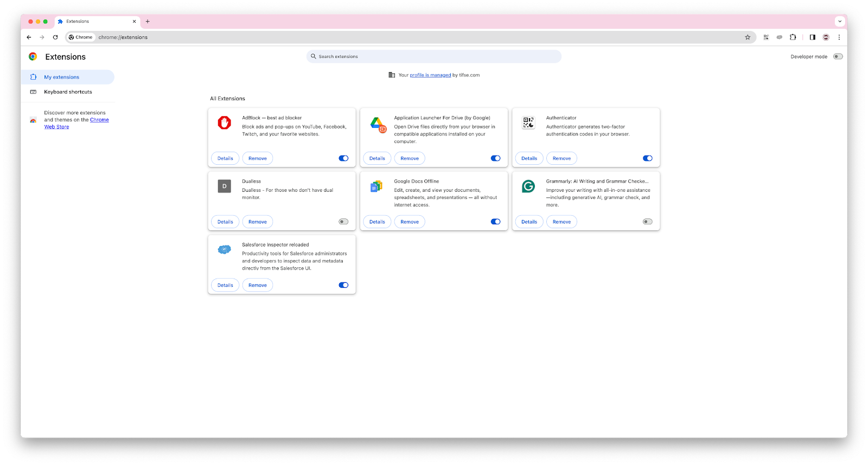
Task: Open Google Docs Offline Details
Action: pos(377,222)
